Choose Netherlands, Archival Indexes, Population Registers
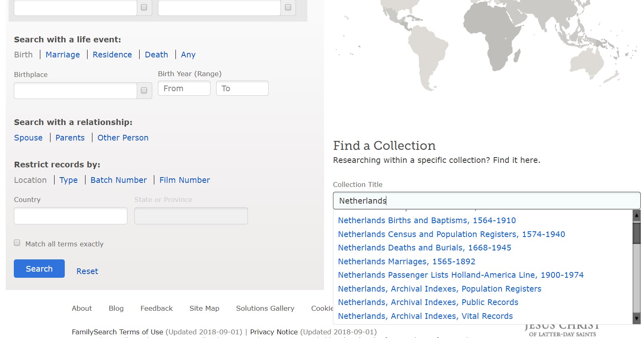The height and width of the screenshot is (338, 644). (440, 289)
